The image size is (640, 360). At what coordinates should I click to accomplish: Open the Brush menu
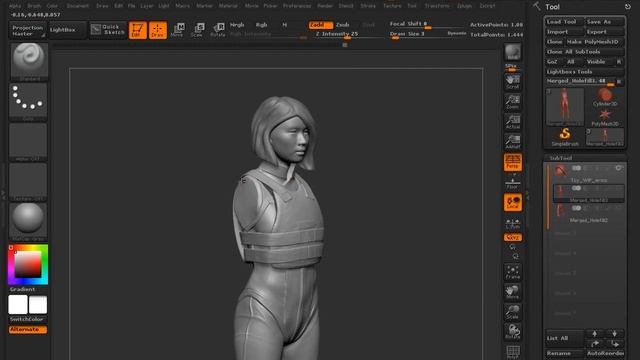34,6
